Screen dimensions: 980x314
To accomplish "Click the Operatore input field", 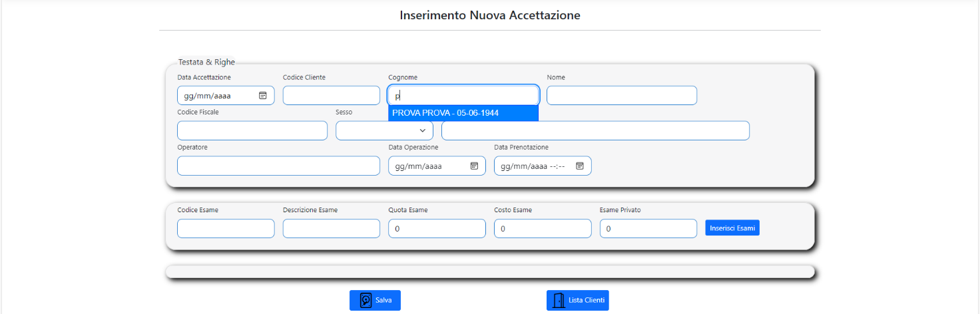I will point(278,166).
